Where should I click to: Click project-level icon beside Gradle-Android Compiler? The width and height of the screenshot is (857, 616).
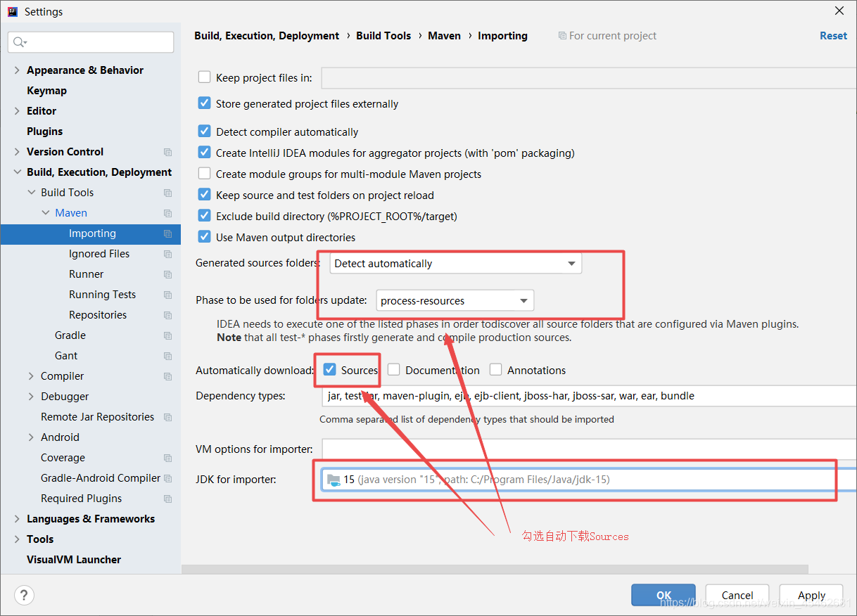coord(167,478)
